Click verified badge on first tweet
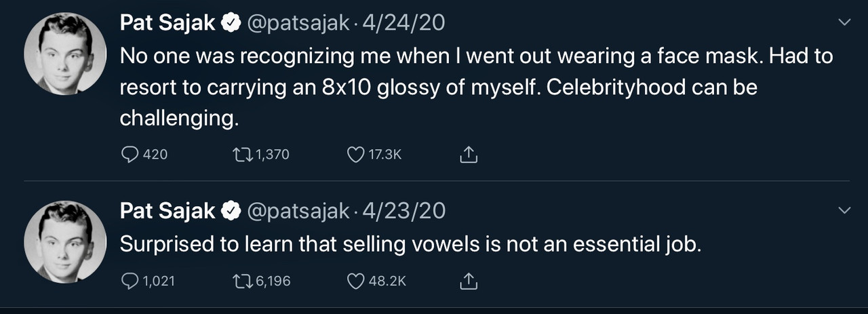 click(231, 24)
